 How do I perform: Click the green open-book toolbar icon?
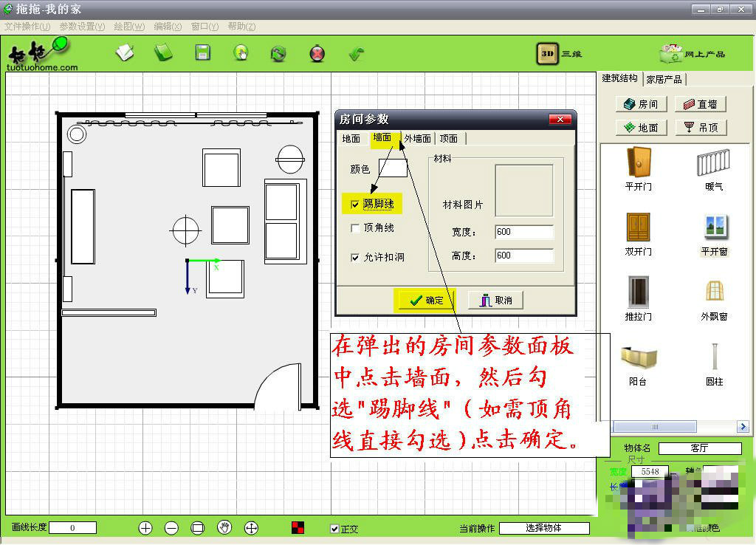163,53
